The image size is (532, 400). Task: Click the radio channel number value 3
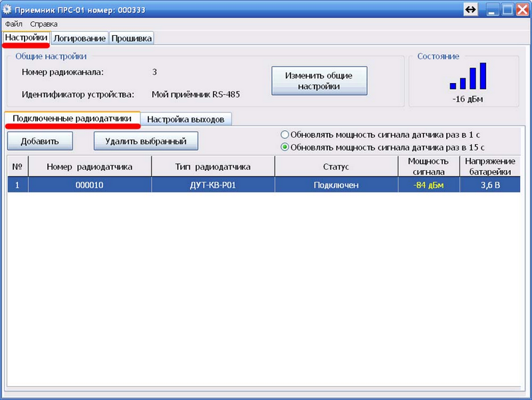pyautogui.click(x=154, y=72)
